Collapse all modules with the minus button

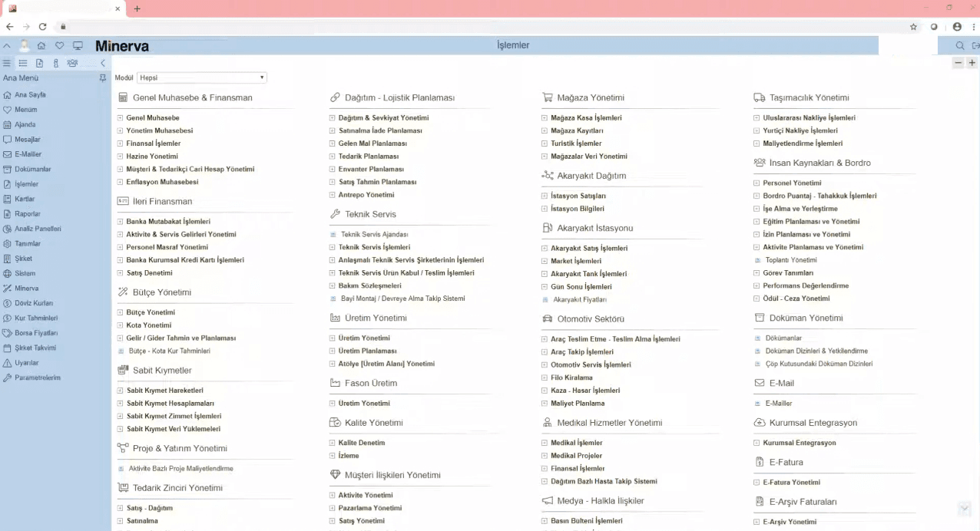(x=958, y=63)
